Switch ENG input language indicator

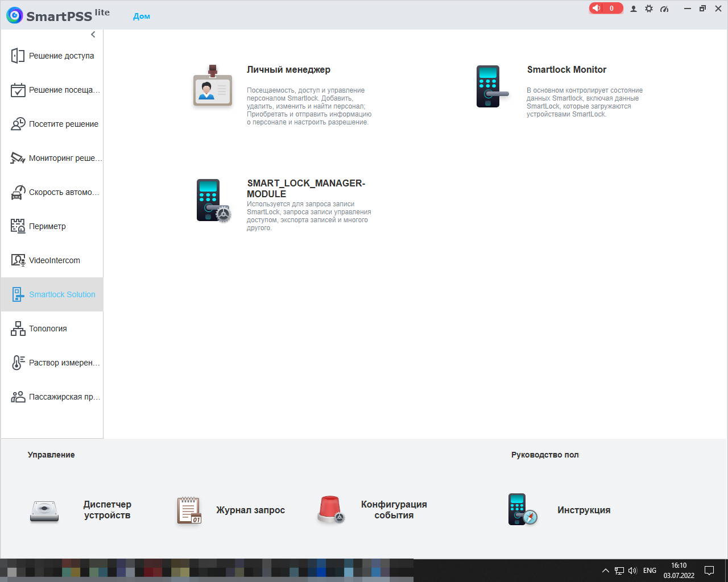tap(650, 571)
